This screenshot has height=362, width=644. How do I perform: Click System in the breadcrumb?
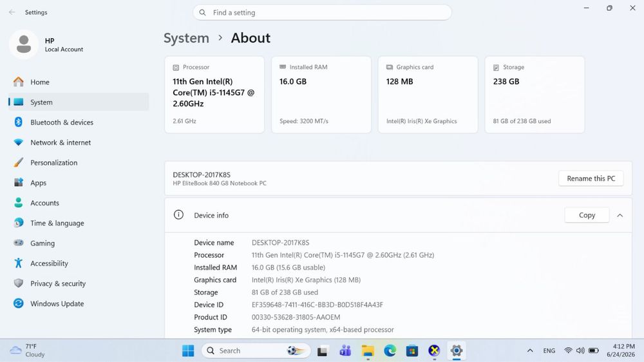click(187, 38)
